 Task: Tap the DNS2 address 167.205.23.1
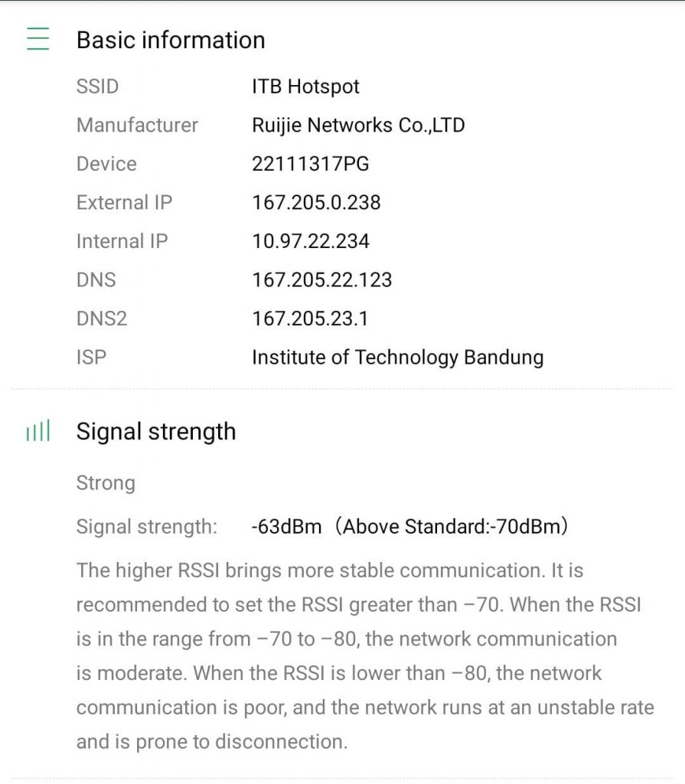[309, 318]
